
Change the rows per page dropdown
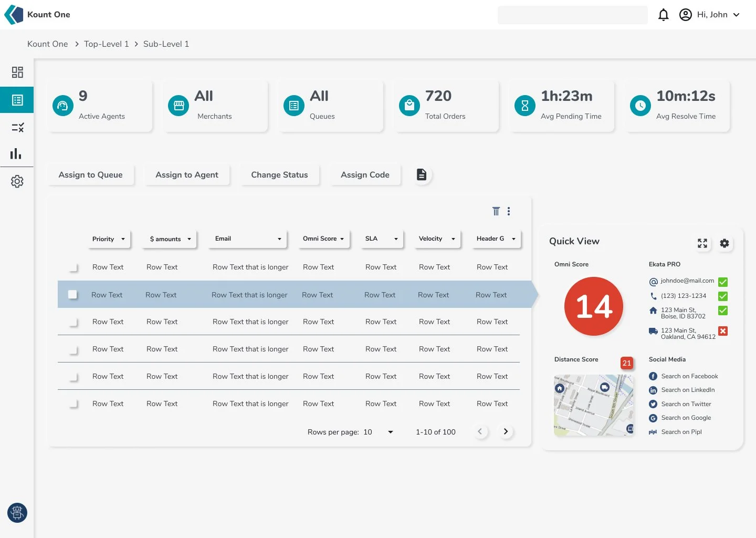pos(379,432)
